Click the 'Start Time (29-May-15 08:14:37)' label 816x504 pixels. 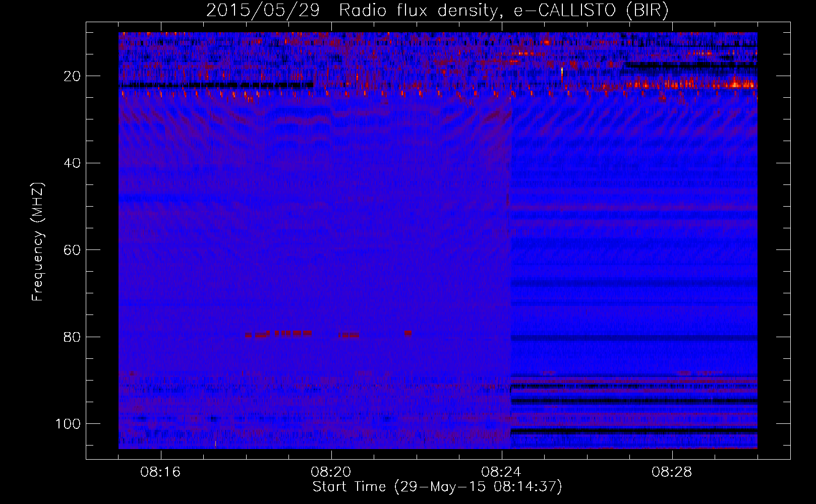point(437,487)
